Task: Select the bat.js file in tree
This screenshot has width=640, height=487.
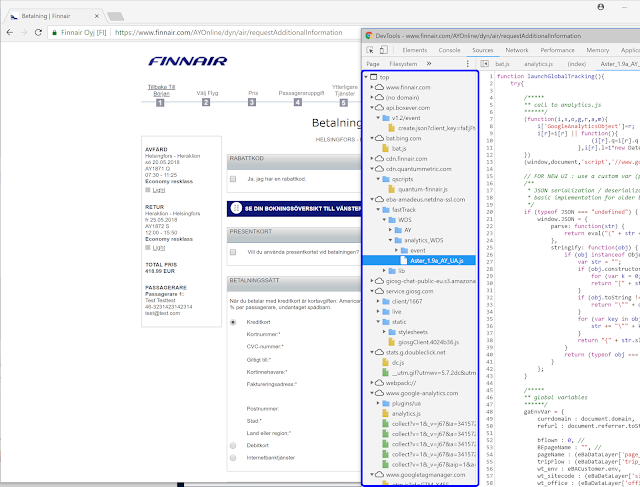Action: pos(399,149)
